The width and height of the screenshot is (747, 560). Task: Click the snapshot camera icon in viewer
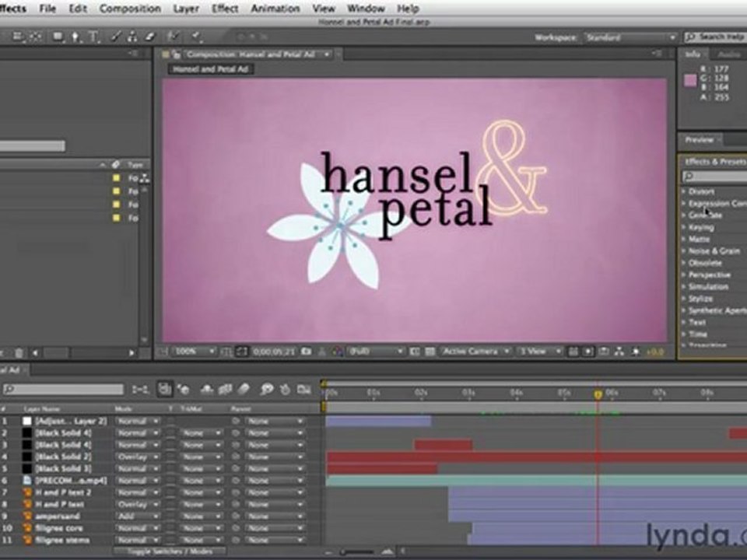pos(307,352)
